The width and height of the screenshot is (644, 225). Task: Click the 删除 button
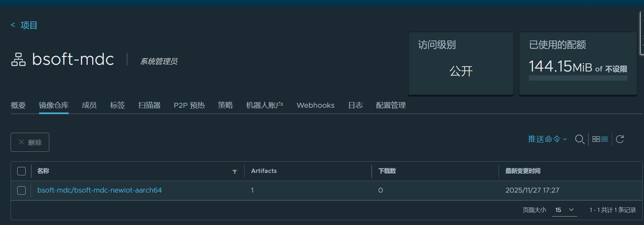pos(30,142)
